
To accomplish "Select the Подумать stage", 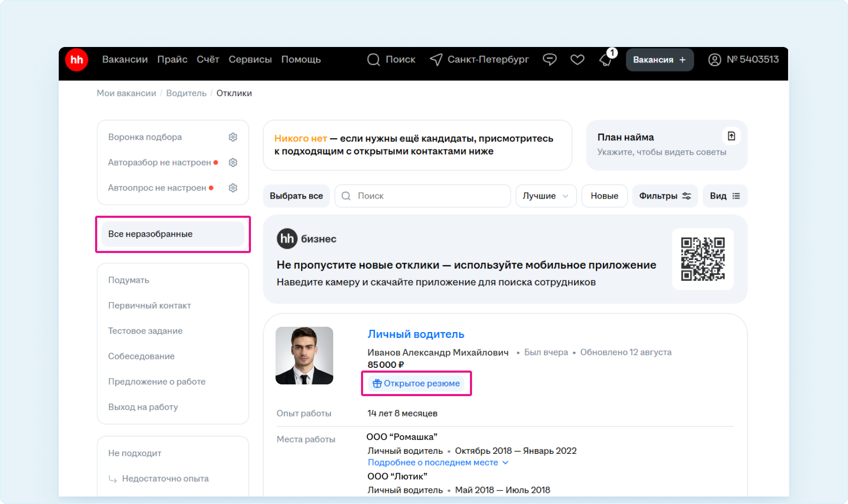I will 129,280.
